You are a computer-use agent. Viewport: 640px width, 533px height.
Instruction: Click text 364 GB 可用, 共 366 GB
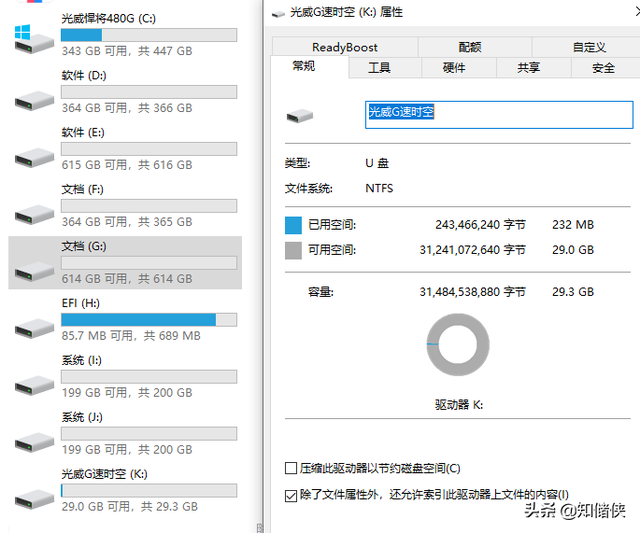127,108
